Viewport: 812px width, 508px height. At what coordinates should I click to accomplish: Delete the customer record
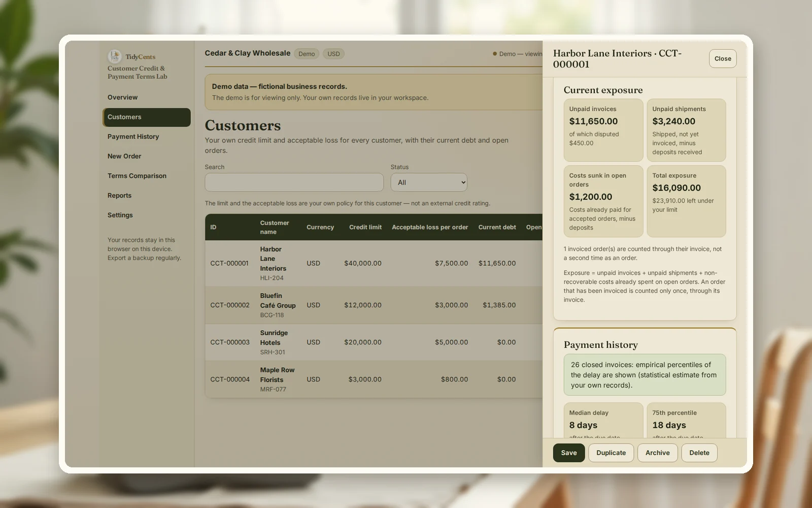pyautogui.click(x=699, y=453)
